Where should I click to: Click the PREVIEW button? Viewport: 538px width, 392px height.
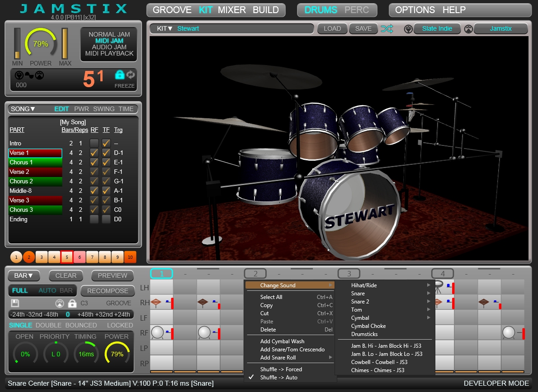pos(113,275)
